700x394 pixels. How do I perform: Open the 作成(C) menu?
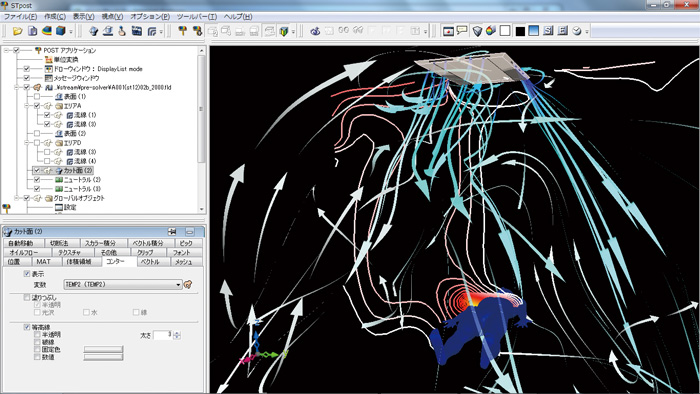[54, 17]
